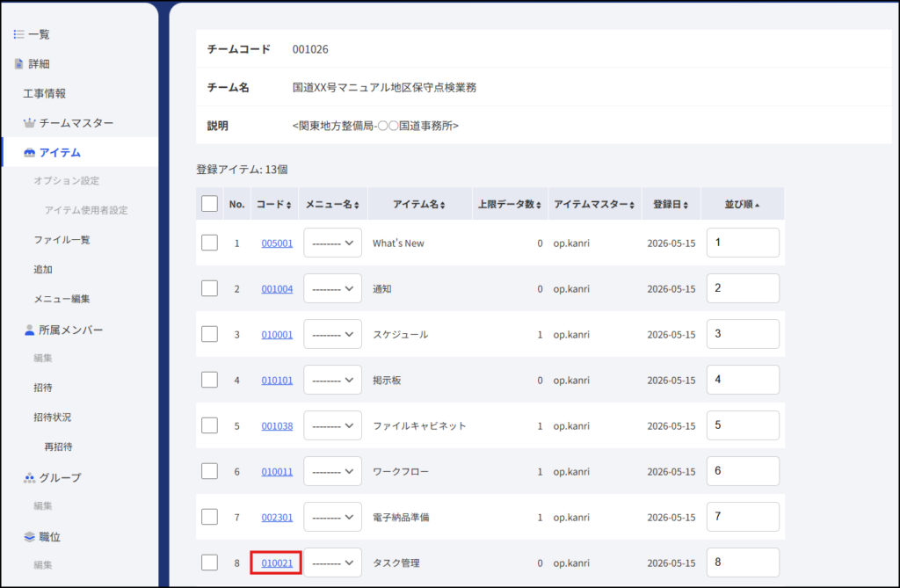Open menu name dropdown for ファイルキャビネット
This screenshot has width=900, height=588.
point(332,425)
